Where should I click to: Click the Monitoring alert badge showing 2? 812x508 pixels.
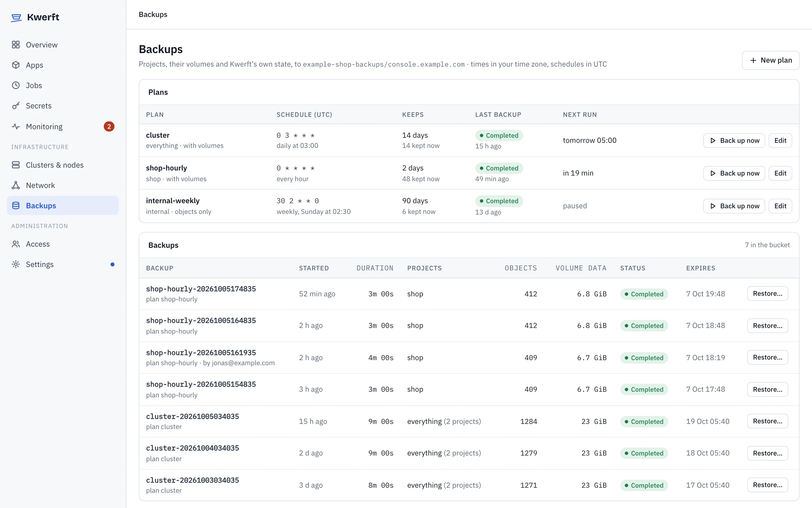coord(109,127)
